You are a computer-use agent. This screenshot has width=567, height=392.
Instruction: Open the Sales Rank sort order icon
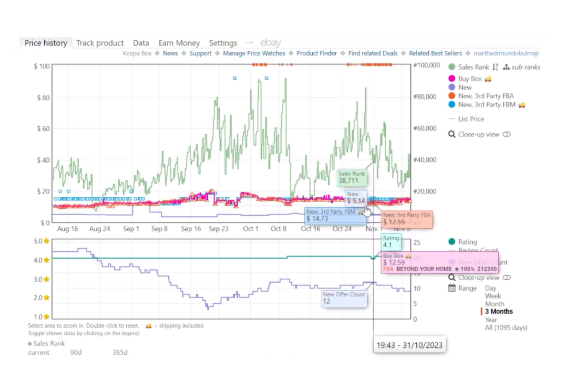click(x=495, y=67)
